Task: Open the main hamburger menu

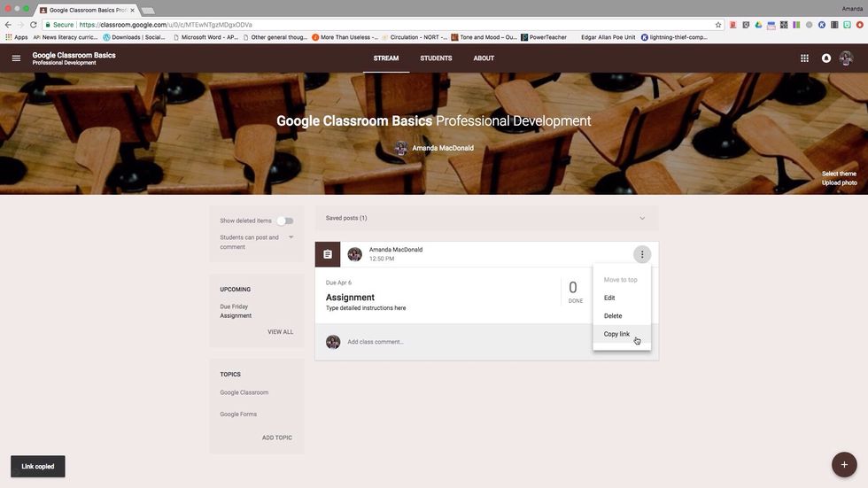Action: pyautogui.click(x=16, y=58)
